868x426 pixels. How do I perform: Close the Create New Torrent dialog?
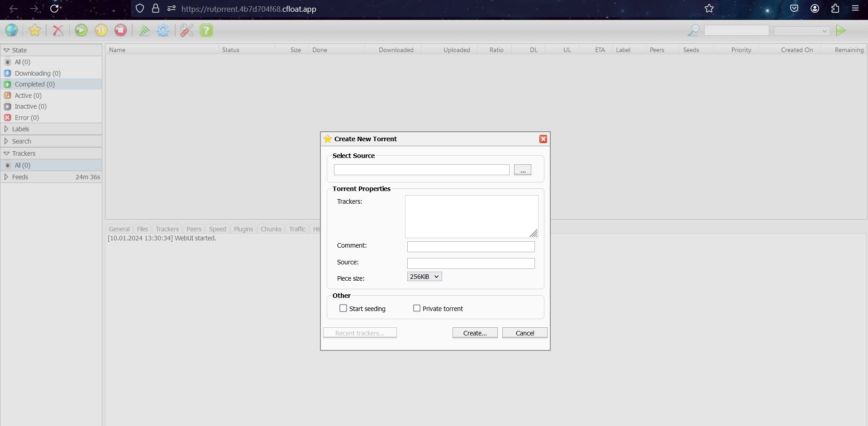(x=544, y=139)
